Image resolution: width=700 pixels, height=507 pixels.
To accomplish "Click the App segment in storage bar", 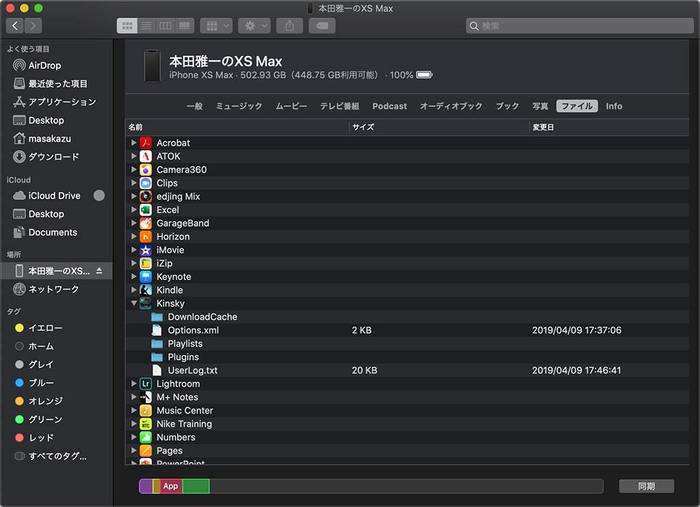I will 171,486.
